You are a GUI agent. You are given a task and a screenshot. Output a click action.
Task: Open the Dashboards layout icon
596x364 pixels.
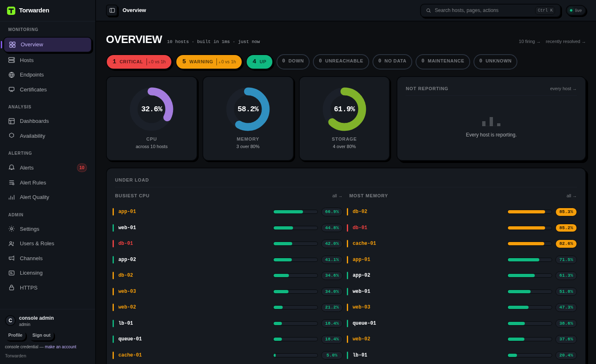[x=12, y=121]
